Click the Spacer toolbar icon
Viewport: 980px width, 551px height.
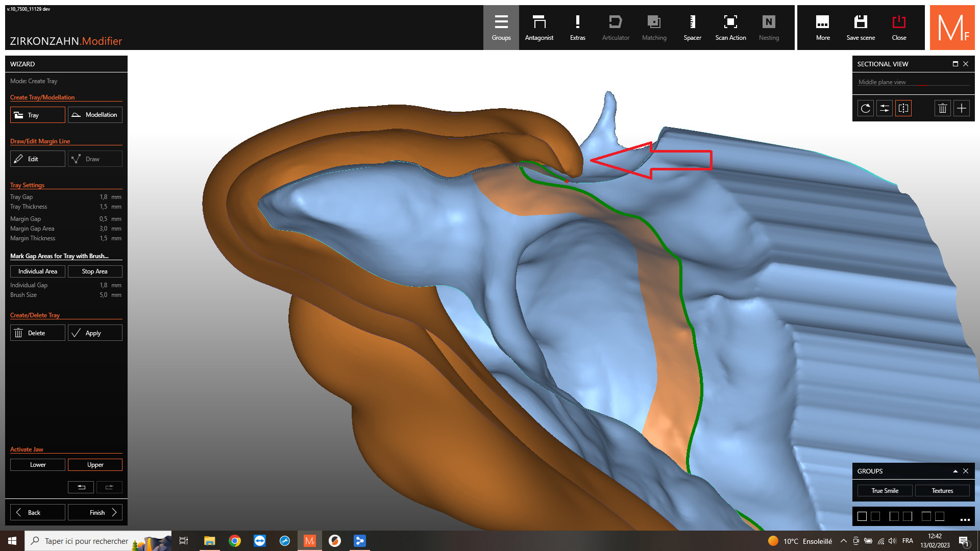pyautogui.click(x=692, y=28)
